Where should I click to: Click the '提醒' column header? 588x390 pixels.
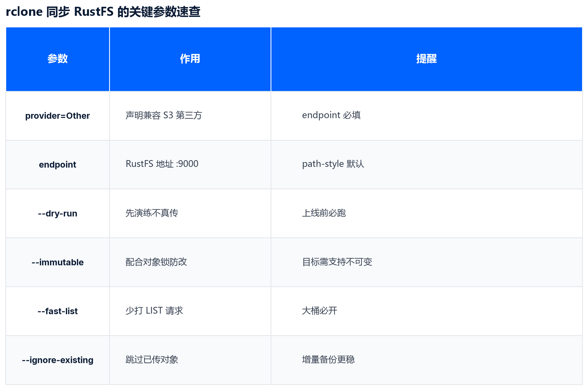pyautogui.click(x=427, y=59)
